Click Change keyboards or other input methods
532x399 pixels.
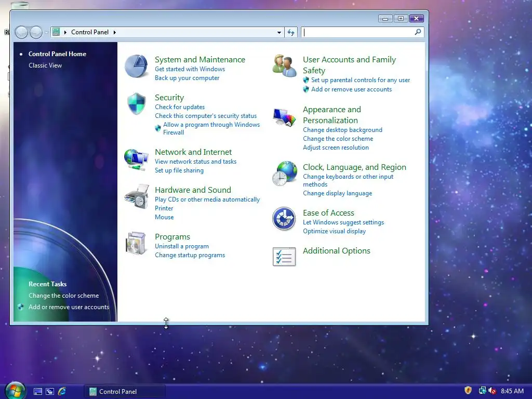[x=348, y=180]
